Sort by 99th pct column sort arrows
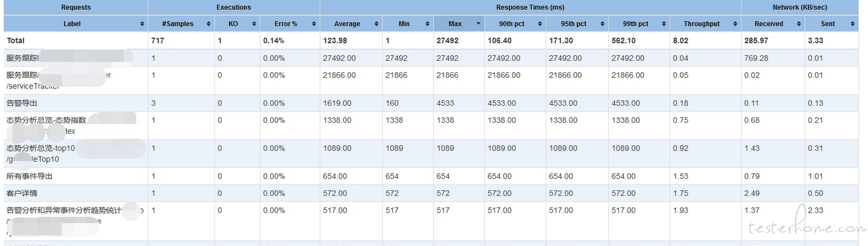 [663, 24]
